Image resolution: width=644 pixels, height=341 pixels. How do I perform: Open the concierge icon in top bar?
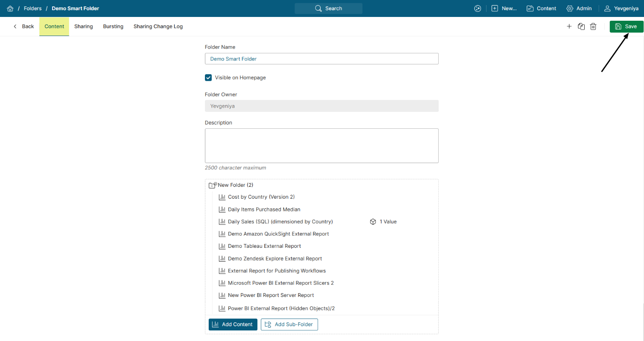(478, 8)
